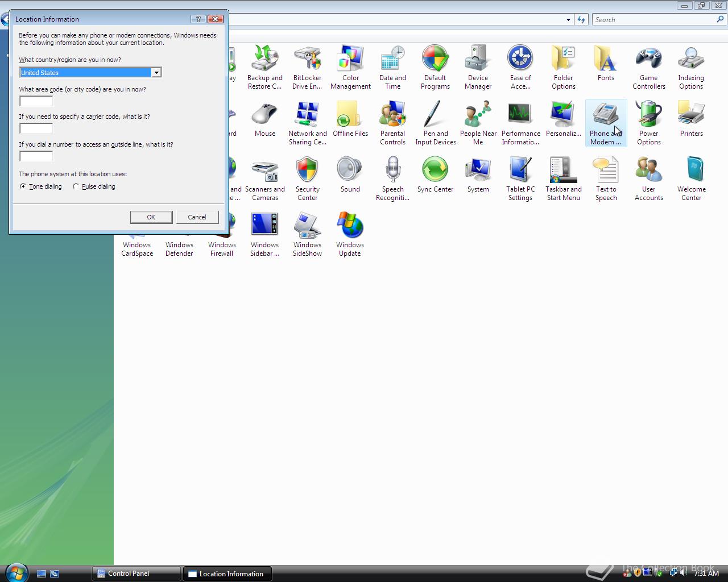728x582 pixels.
Task: Open Windows Sidebar Properties icon
Action: click(x=264, y=234)
